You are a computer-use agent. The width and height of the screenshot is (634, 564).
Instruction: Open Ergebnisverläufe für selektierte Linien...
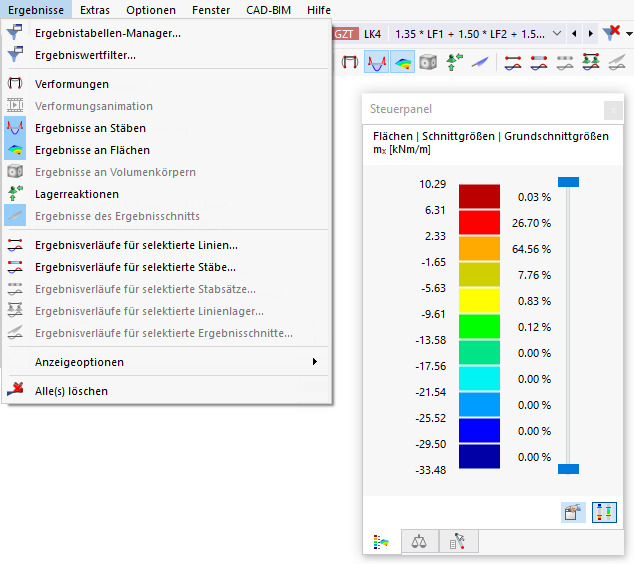167,245
